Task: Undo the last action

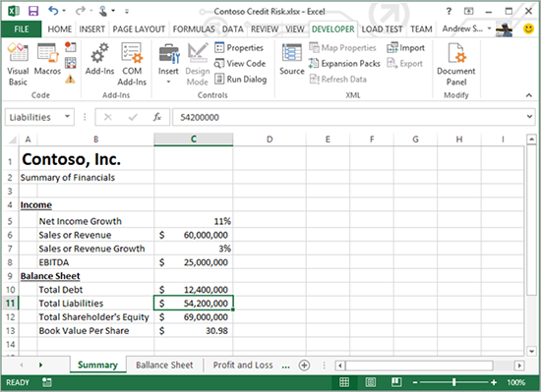Action: pos(53,11)
